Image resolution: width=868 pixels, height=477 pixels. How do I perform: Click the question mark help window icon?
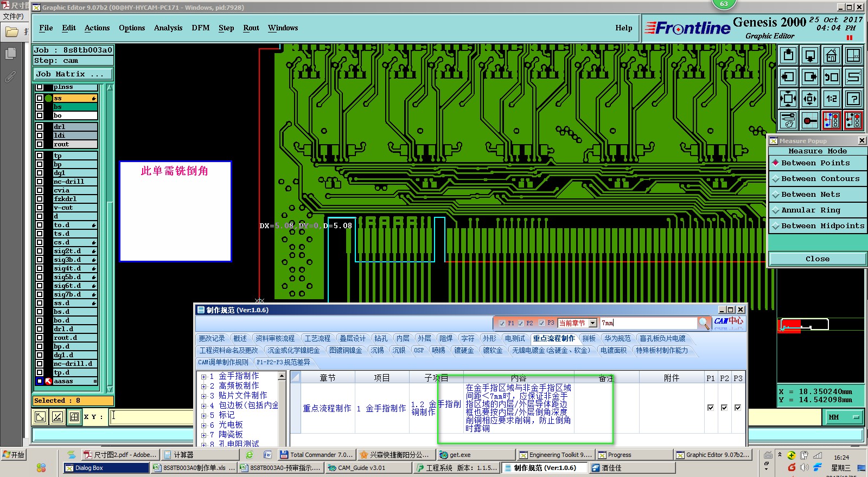[853, 99]
